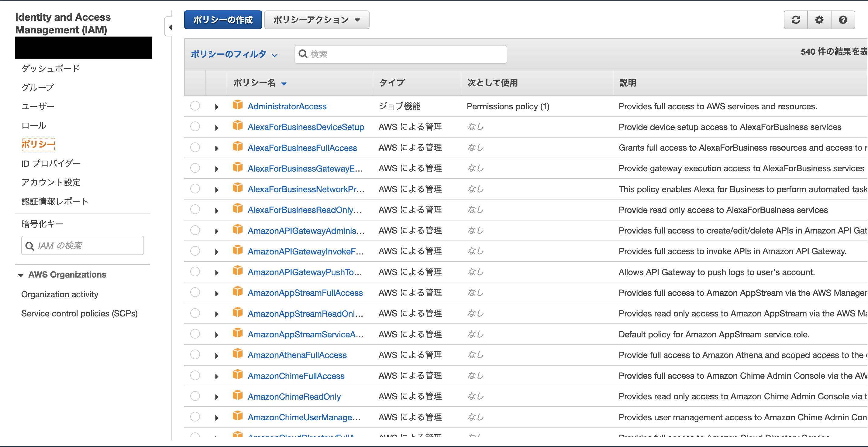Click the policy icon beside AmazonChimeFullAccess

tap(238, 375)
